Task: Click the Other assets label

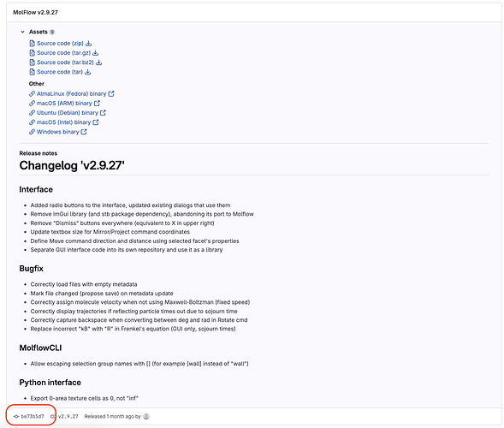Action: click(x=36, y=84)
